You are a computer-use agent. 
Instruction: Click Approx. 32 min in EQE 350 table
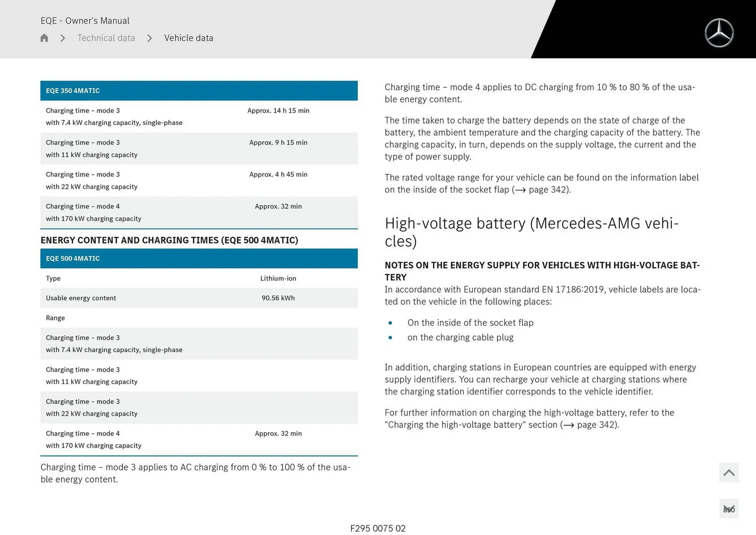click(x=278, y=206)
